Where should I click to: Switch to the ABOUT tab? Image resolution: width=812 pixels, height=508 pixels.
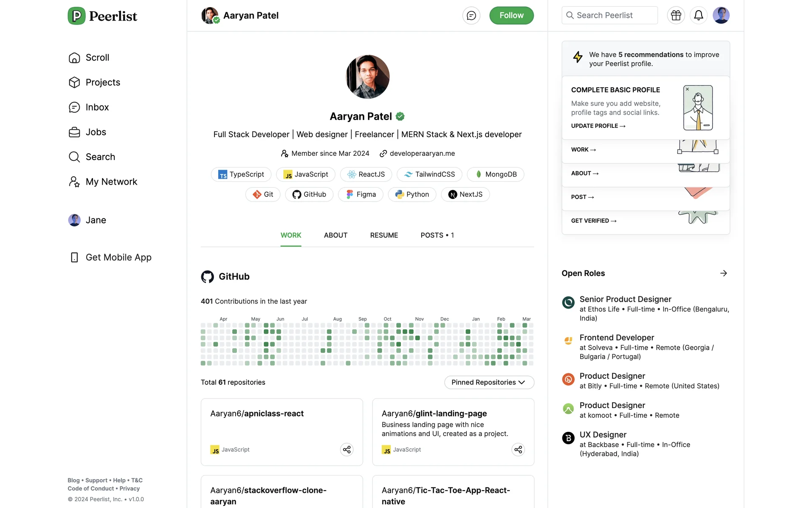[335, 235]
